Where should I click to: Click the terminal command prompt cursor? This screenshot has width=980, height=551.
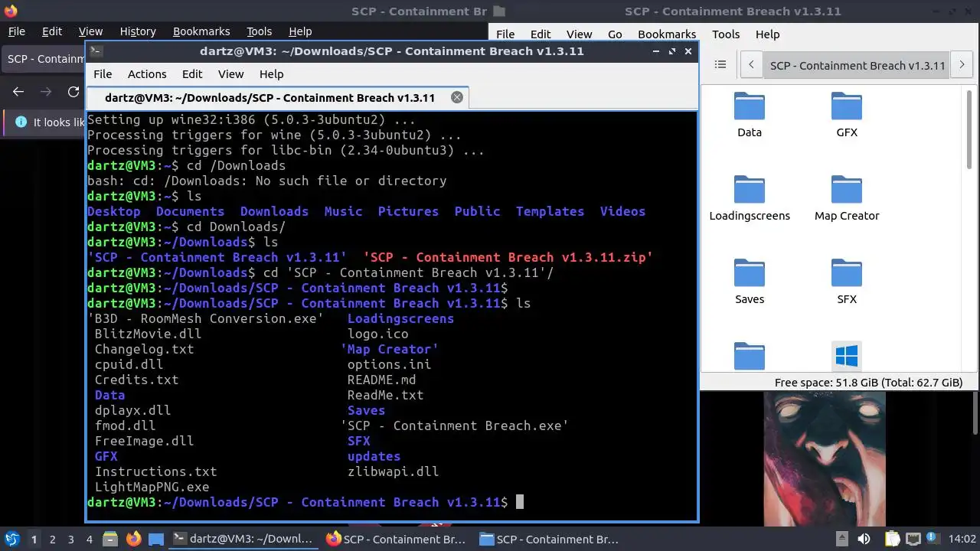click(x=520, y=502)
